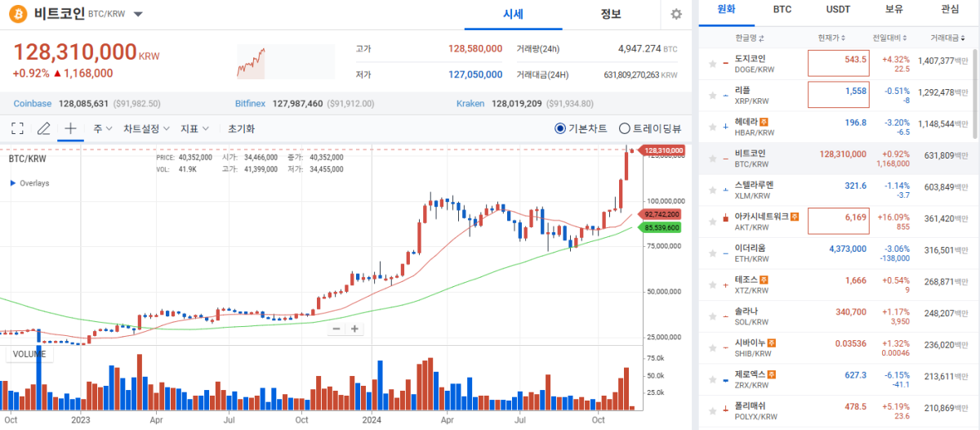Click the green 85,539,600 moving average tag
Viewport: 980px width, 430px height.
(x=661, y=227)
